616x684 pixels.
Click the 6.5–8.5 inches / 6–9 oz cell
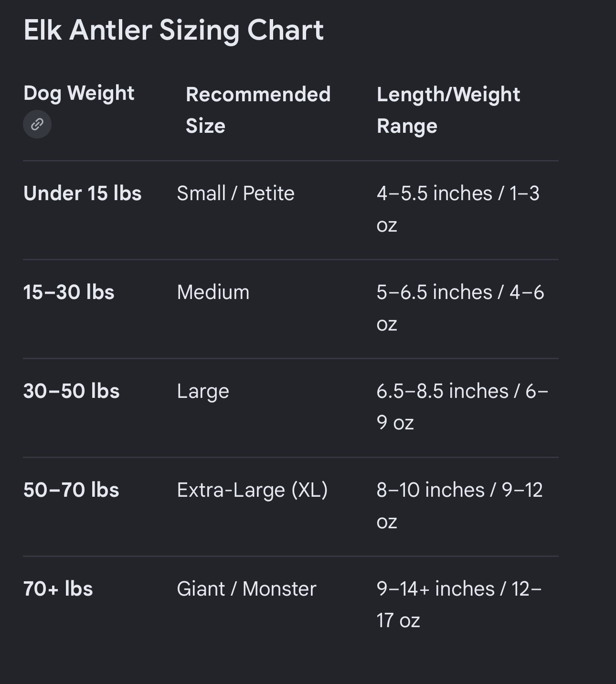(462, 407)
